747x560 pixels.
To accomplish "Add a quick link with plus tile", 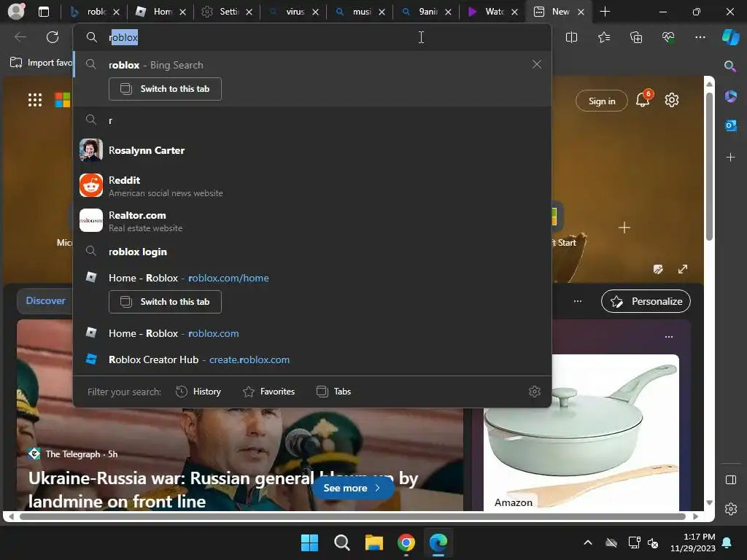I will click(624, 227).
